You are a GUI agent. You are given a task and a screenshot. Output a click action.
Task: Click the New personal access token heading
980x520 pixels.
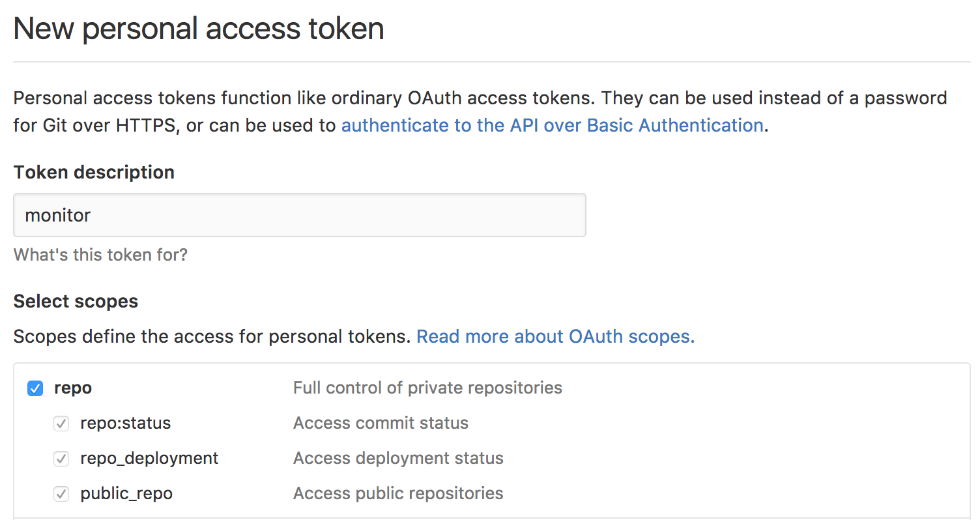pyautogui.click(x=198, y=28)
